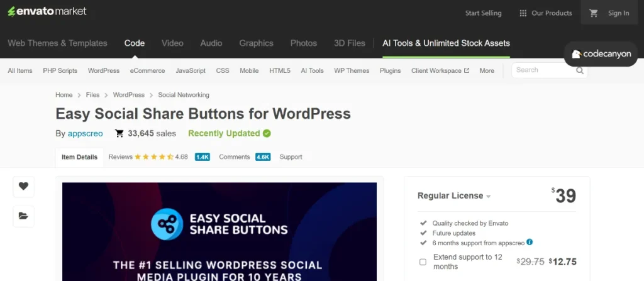The width and height of the screenshot is (644, 281).
Task: Go to Files breadcrumb
Action: point(93,95)
